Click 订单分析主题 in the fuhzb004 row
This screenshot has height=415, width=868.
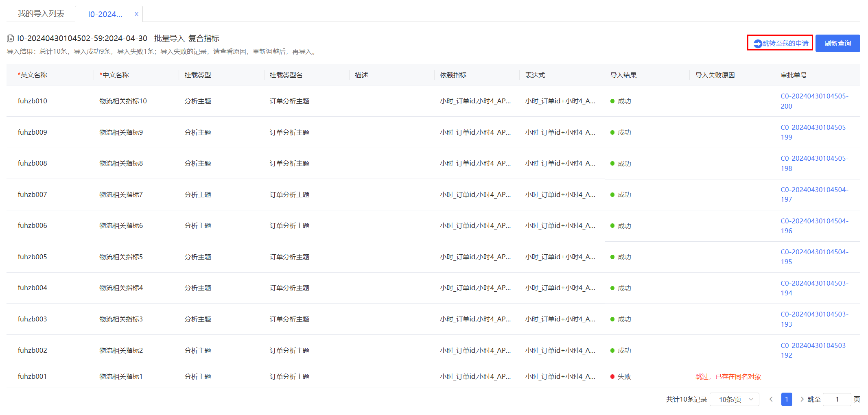click(x=289, y=288)
